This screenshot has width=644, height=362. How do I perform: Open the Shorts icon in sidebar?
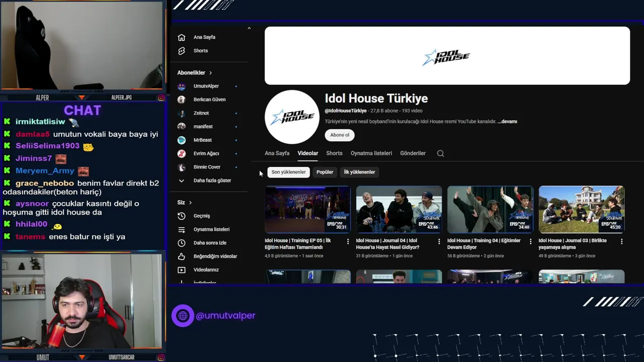[x=182, y=51]
